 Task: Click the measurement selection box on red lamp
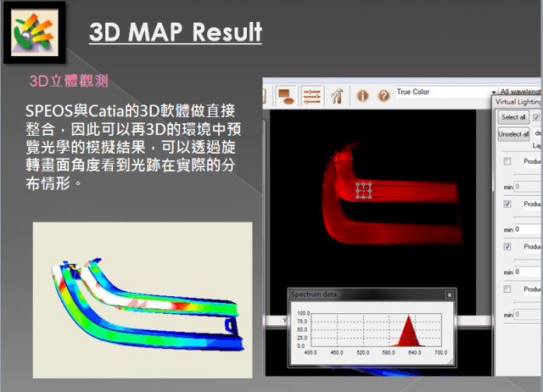pos(364,191)
